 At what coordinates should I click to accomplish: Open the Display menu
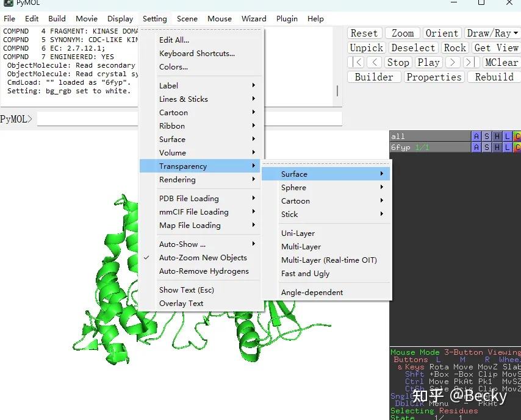(x=120, y=19)
